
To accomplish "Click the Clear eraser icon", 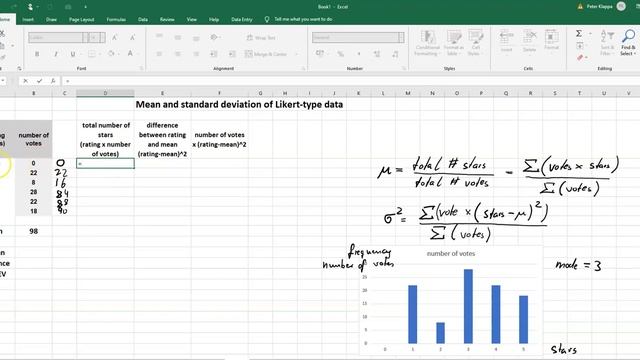I will [580, 58].
